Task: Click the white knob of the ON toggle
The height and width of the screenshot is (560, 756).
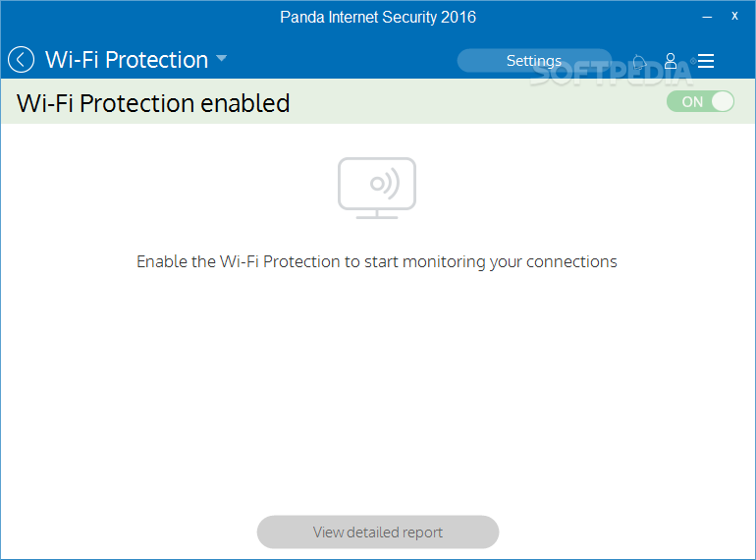Action: click(x=723, y=102)
